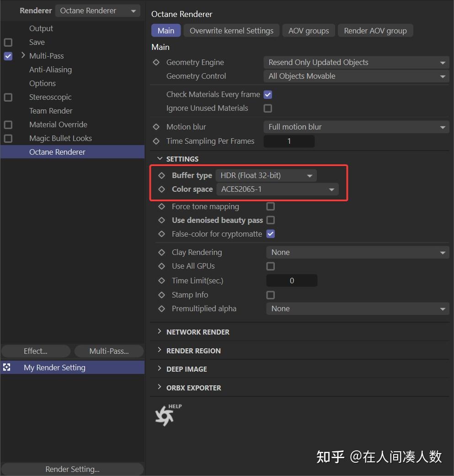This screenshot has width=454, height=476.
Task: Click the keyframe diamond beside Stamp Info
Action: click(x=162, y=295)
